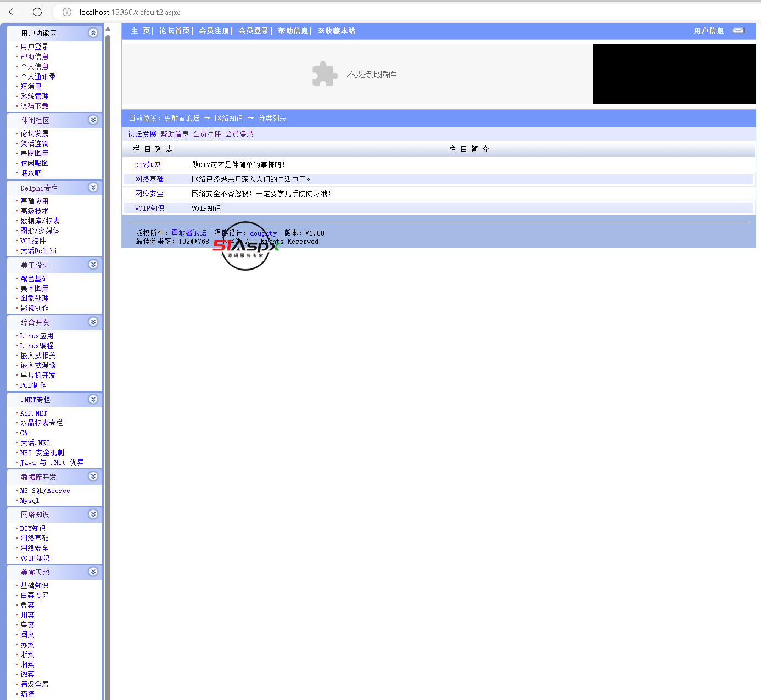The height and width of the screenshot is (700, 761).
Task: Open C# in the sidebar
Action: point(24,433)
